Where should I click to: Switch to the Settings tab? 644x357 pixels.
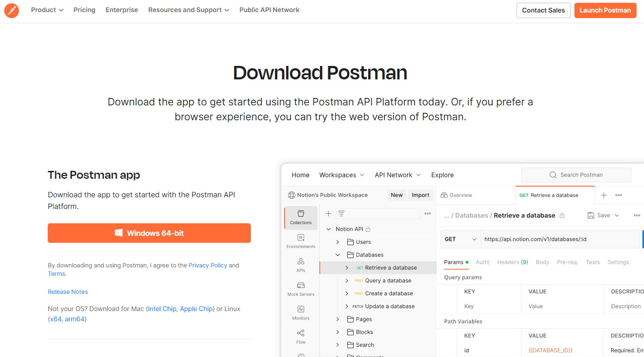point(618,262)
